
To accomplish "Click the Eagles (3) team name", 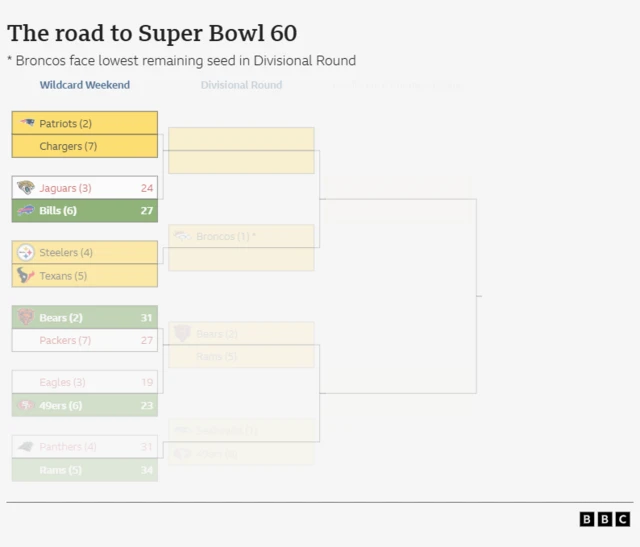I will (62, 382).
